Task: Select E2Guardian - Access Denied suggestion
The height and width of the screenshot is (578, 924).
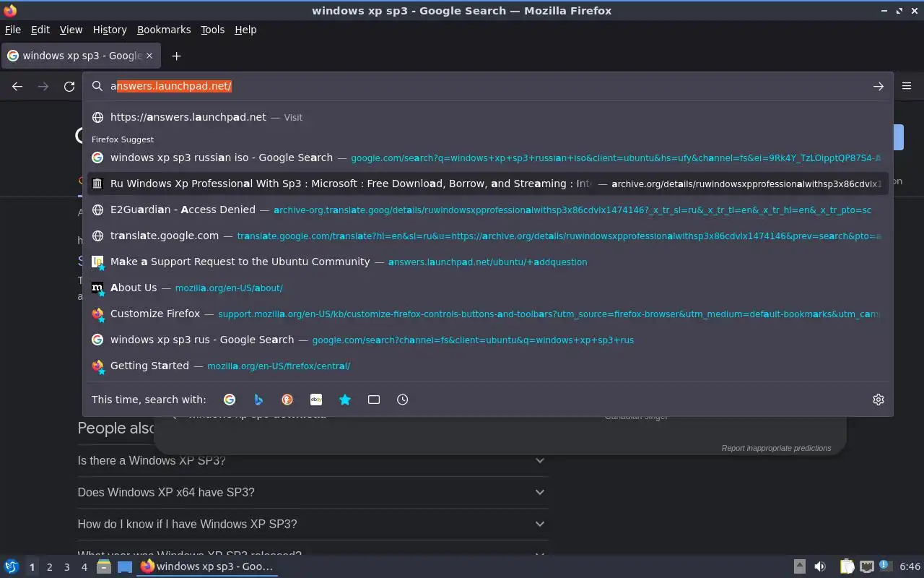Action: pos(487,210)
